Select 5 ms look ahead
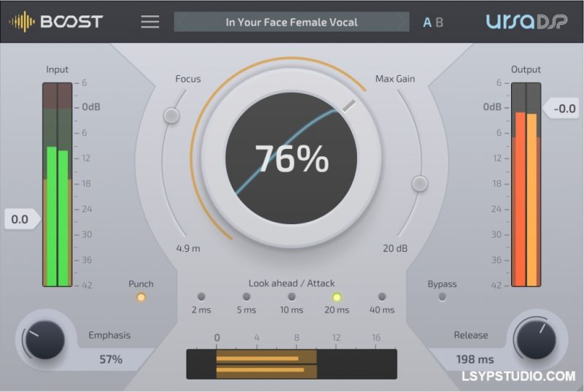 click(246, 297)
